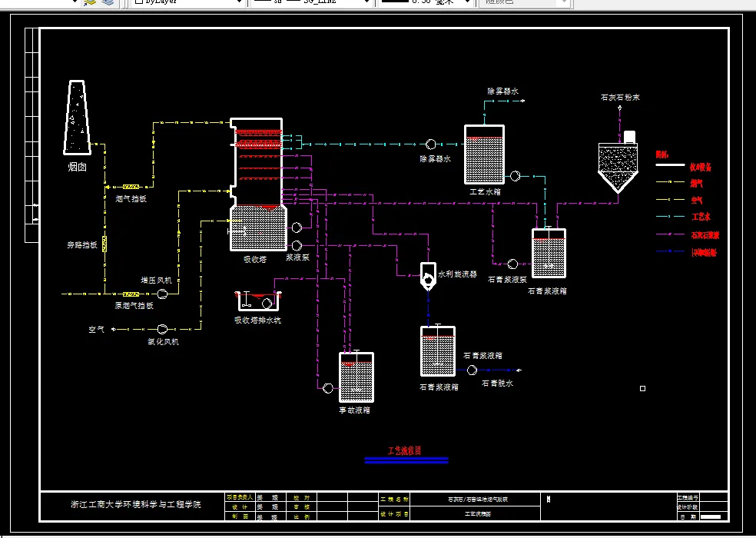The image size is (756, 538).
Task: Select the limestone powder silo symbol
Action: click(x=618, y=161)
